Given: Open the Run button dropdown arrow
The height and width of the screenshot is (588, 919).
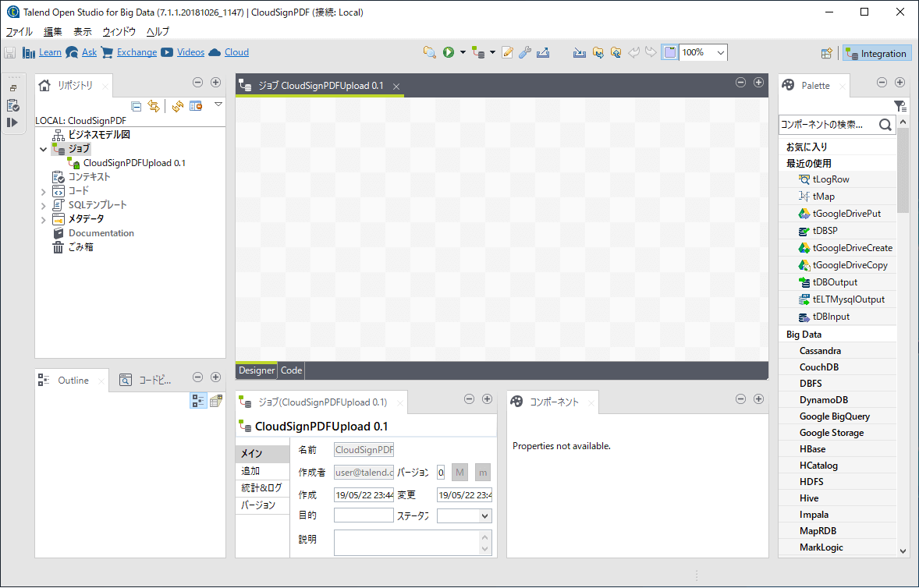Looking at the screenshot, I should click(463, 53).
